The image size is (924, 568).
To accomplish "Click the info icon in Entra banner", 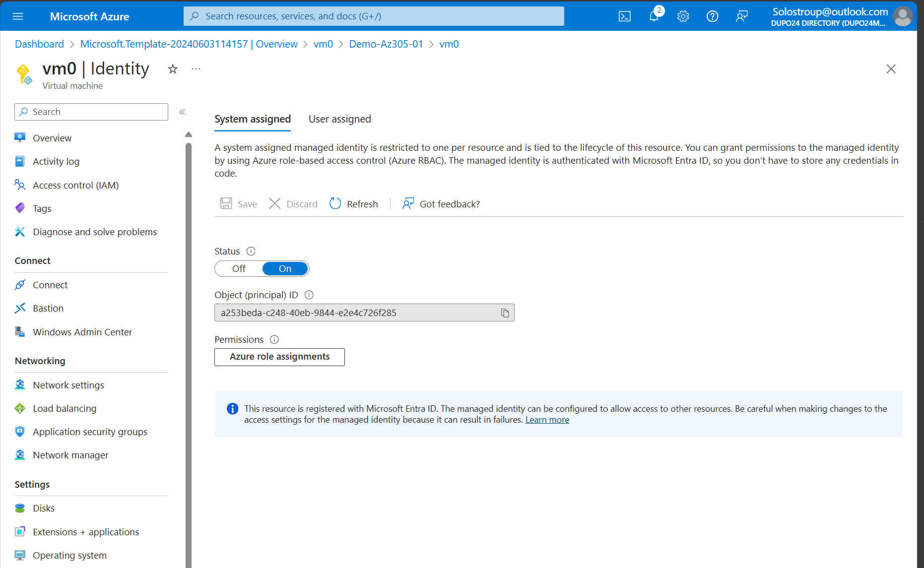I will [x=232, y=409].
